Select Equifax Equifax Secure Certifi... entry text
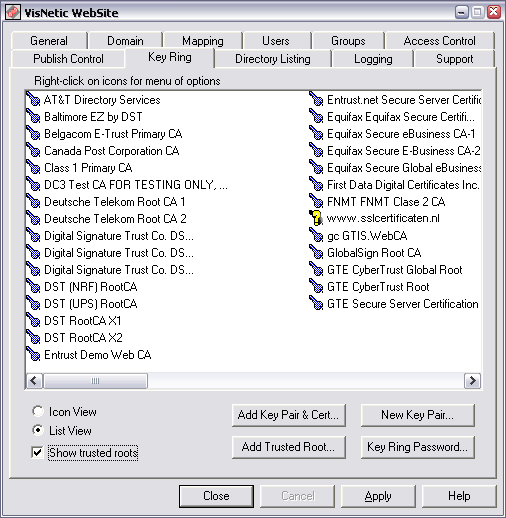This screenshot has height=518, width=506. coord(401,117)
